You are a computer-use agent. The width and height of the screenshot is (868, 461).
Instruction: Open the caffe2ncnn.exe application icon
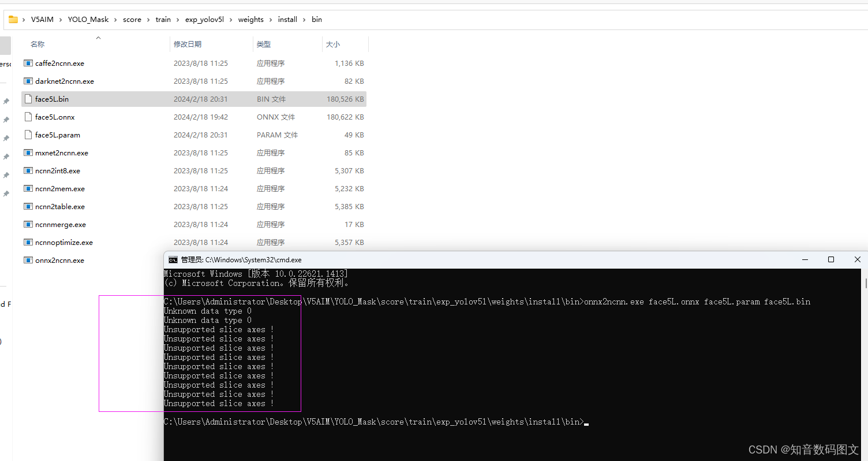[x=28, y=63]
